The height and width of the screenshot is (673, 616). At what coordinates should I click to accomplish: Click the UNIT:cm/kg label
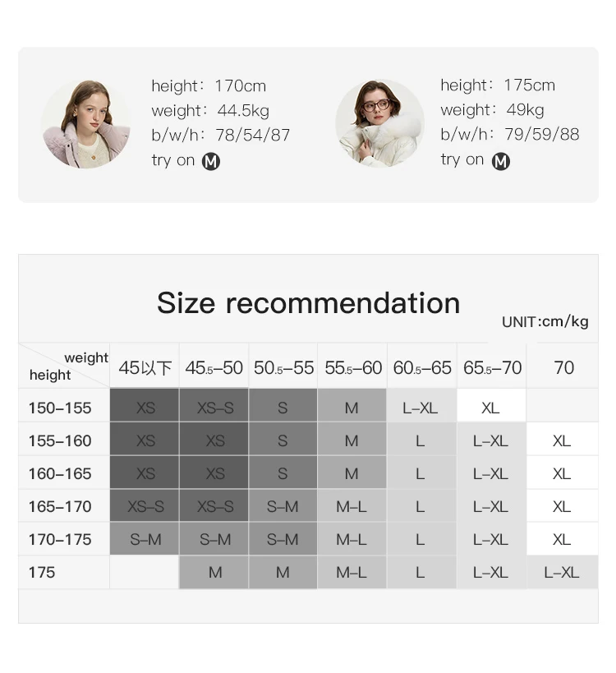coord(545,321)
